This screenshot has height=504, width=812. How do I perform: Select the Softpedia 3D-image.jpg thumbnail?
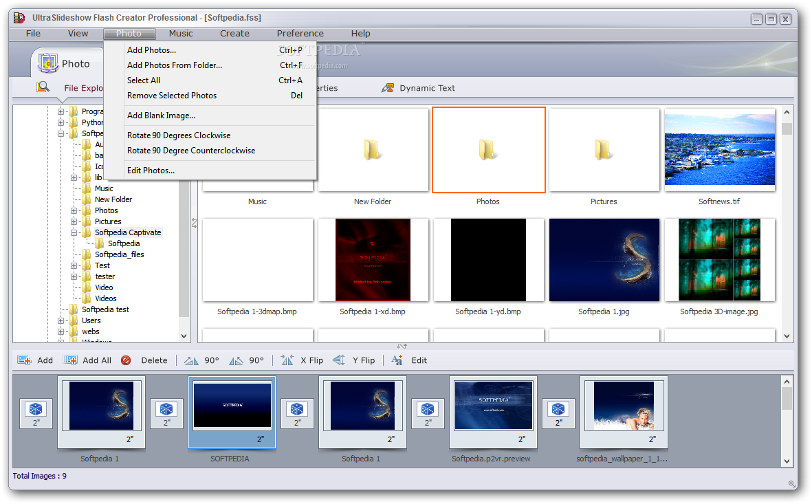tap(720, 260)
